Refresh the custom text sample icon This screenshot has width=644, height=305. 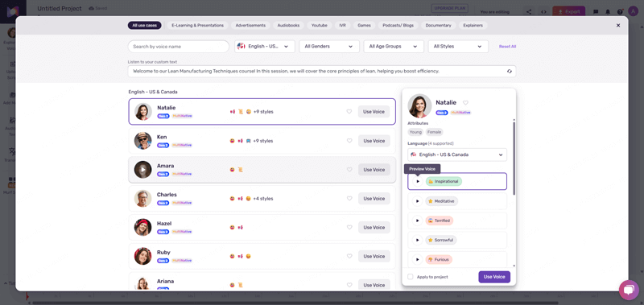[x=510, y=71]
